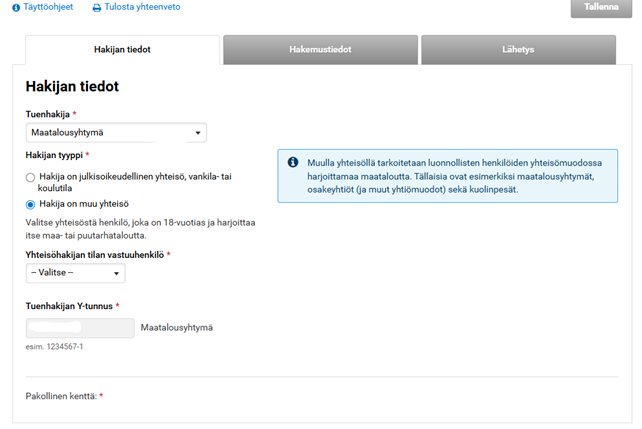Click the label text Hakija on muu yhteisö
This screenshot has height=429, width=642.
tap(92, 204)
